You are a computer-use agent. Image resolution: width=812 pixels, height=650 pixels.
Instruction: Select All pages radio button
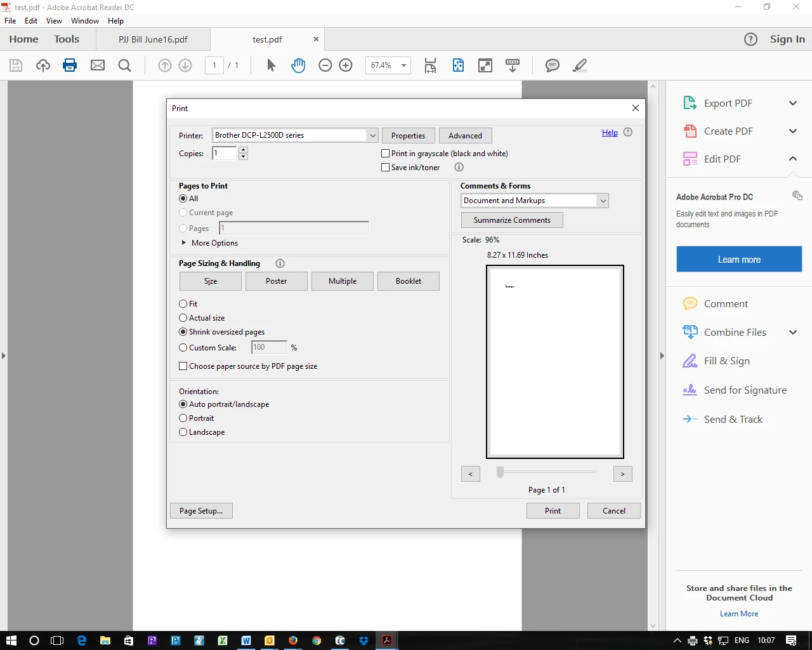[x=183, y=199]
